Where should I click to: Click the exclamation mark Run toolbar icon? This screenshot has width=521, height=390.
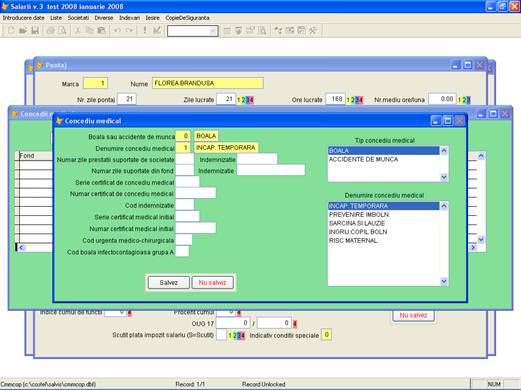click(x=145, y=31)
